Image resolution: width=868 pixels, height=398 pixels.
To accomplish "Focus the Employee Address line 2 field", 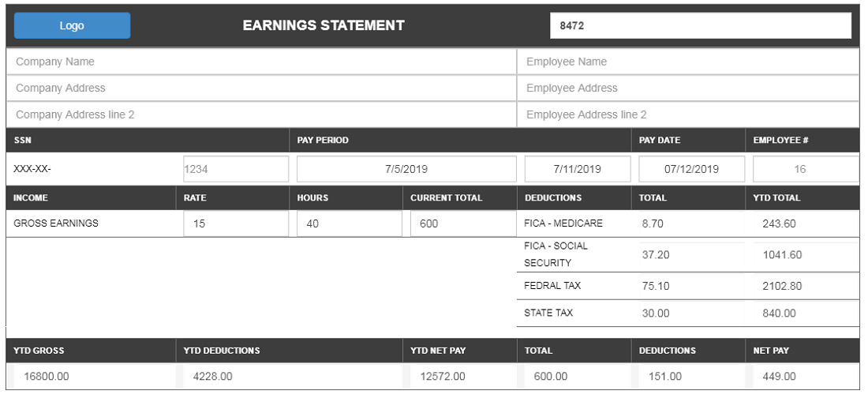I will (x=688, y=115).
